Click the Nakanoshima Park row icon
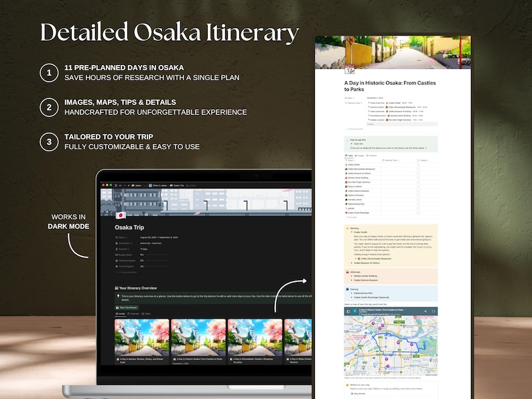532x399 pixels. pyautogui.click(x=346, y=204)
